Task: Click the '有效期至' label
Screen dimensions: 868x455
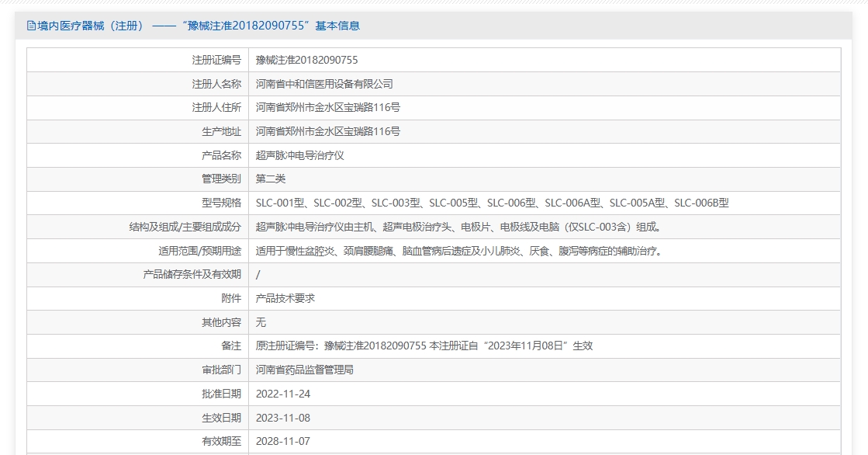Action: point(221,441)
